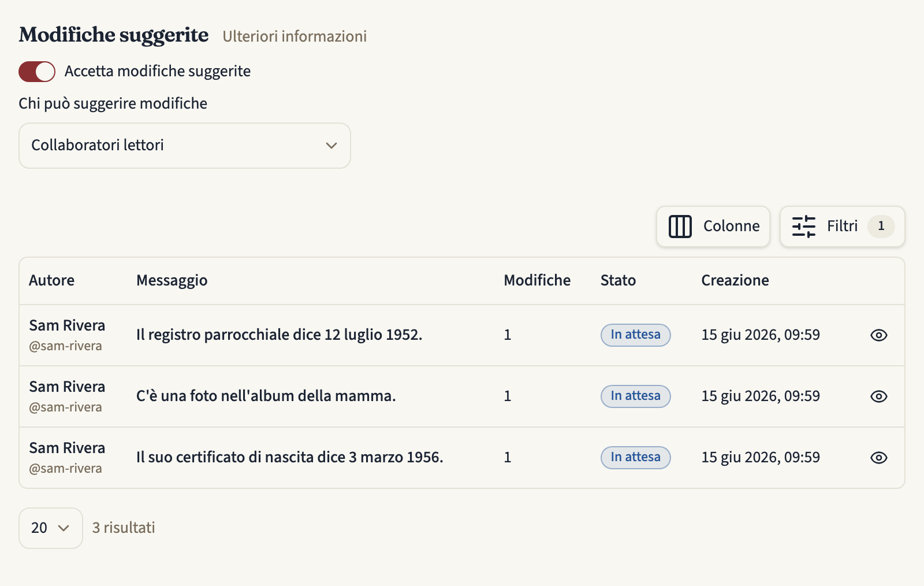924x586 pixels.
Task: Open the Colonne column chooser
Action: pos(713,227)
